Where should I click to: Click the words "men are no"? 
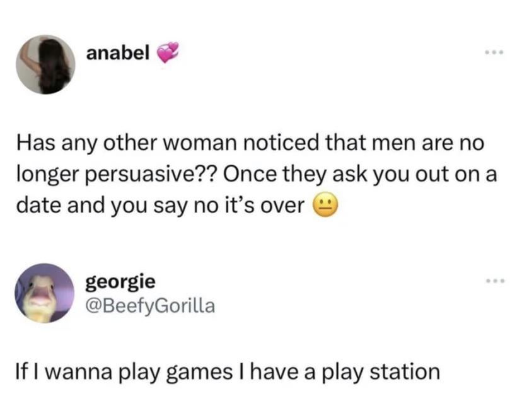(428, 143)
